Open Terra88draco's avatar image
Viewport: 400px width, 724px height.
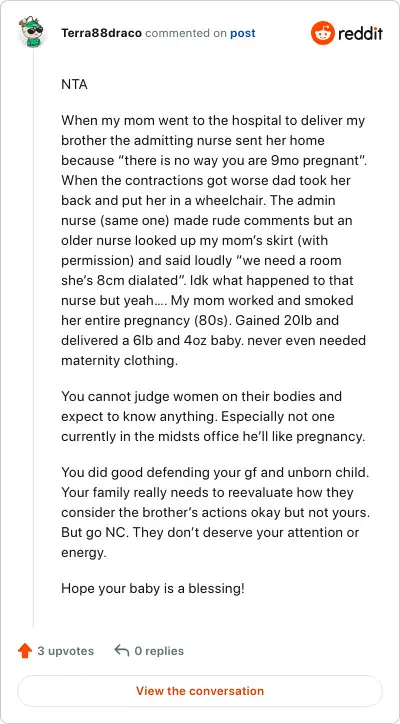(31, 31)
